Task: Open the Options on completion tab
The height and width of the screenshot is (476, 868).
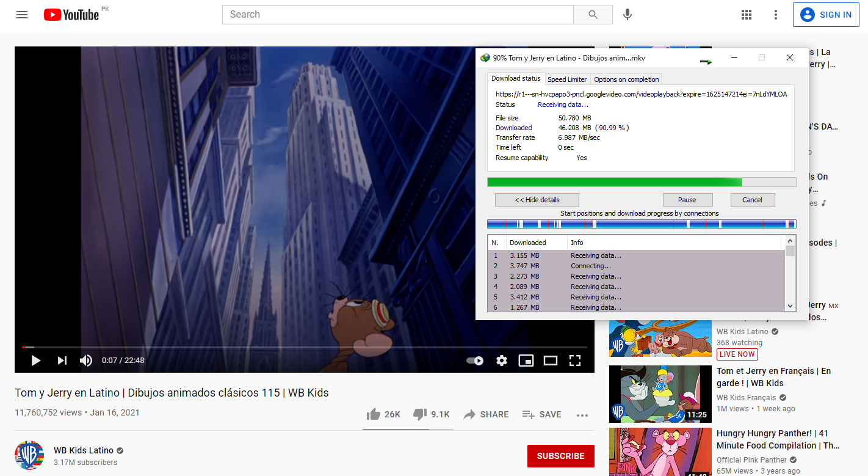Action: click(626, 79)
